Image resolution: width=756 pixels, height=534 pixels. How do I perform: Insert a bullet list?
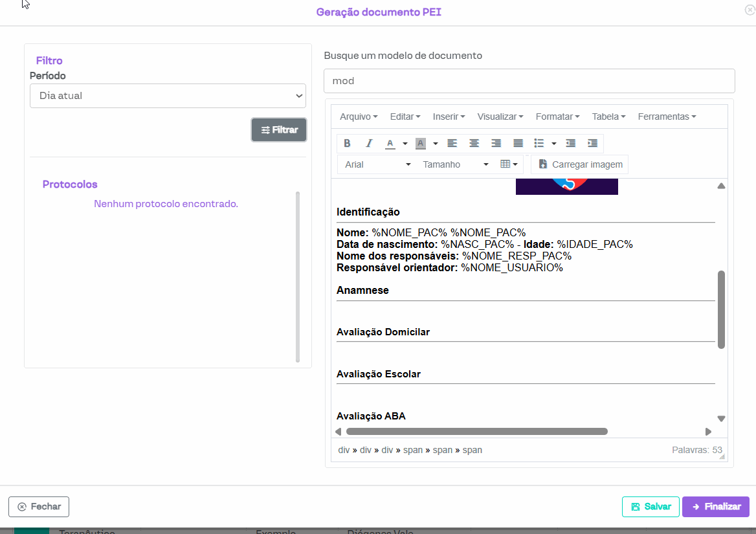pos(539,143)
